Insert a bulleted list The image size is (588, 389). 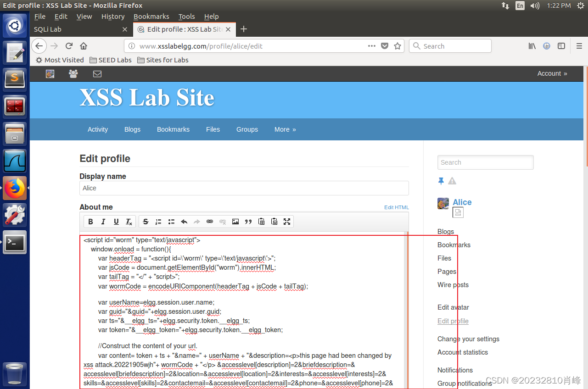point(171,222)
